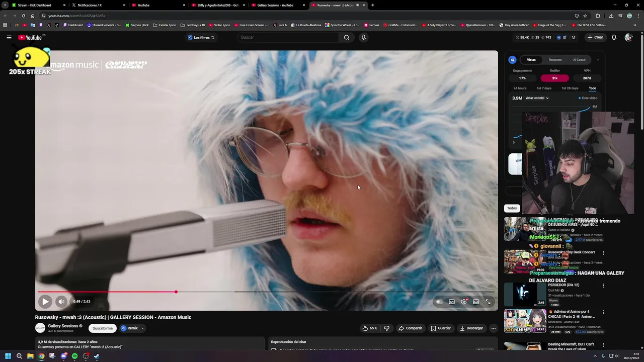Toggle subtitles in video player
This screenshot has width=644, height=362.
coord(452,302)
